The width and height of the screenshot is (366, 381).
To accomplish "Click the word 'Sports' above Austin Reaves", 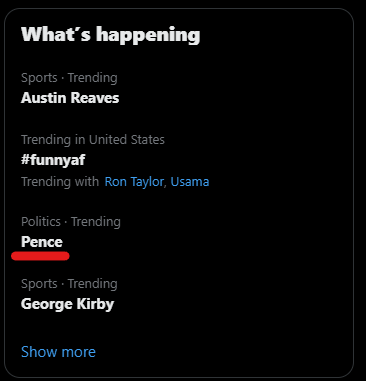I will [39, 78].
